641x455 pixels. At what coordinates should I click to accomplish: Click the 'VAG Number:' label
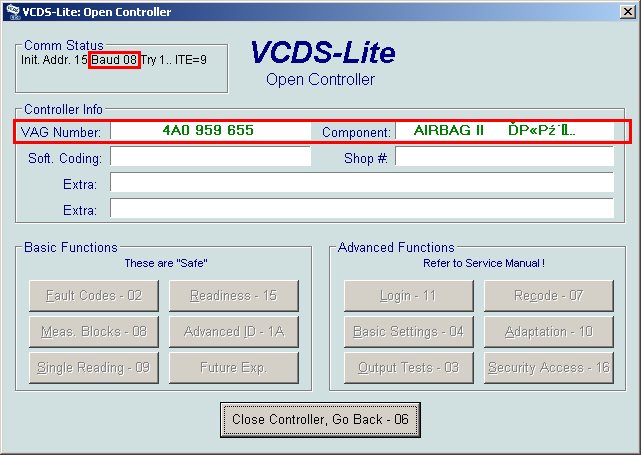(61, 132)
